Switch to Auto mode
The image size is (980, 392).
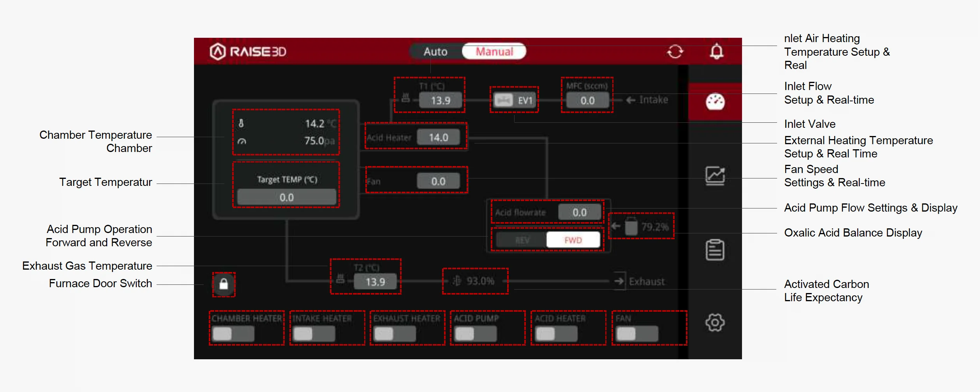click(435, 51)
